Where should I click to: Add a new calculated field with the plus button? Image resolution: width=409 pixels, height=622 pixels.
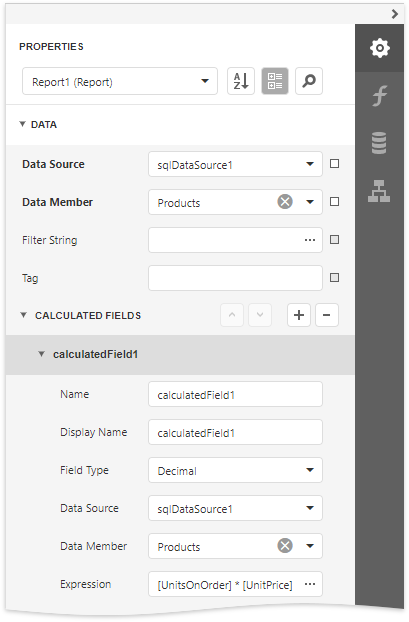pyautogui.click(x=299, y=315)
